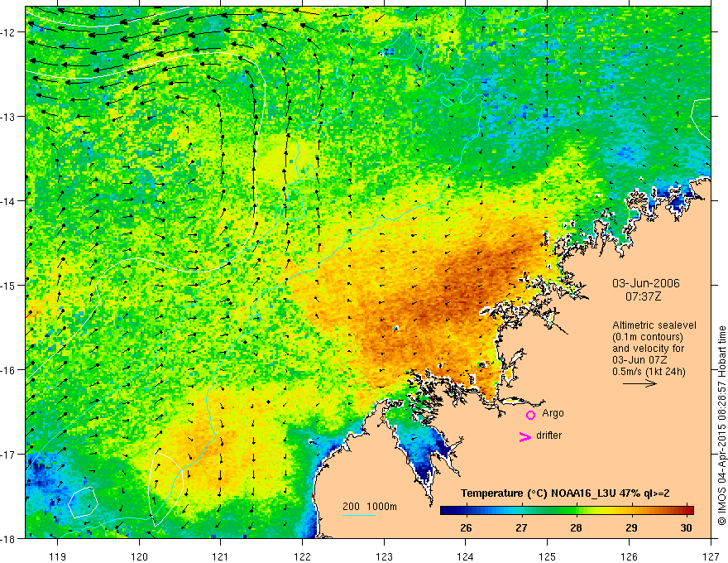Click the IMOS copyright timestamp text
This screenshot has height=563, width=728.
[721, 425]
